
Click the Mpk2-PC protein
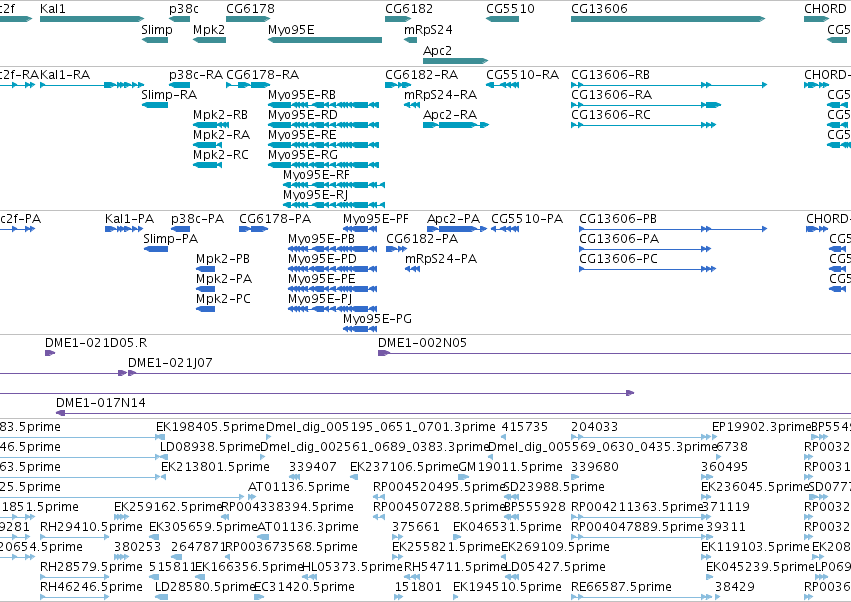click(206, 309)
